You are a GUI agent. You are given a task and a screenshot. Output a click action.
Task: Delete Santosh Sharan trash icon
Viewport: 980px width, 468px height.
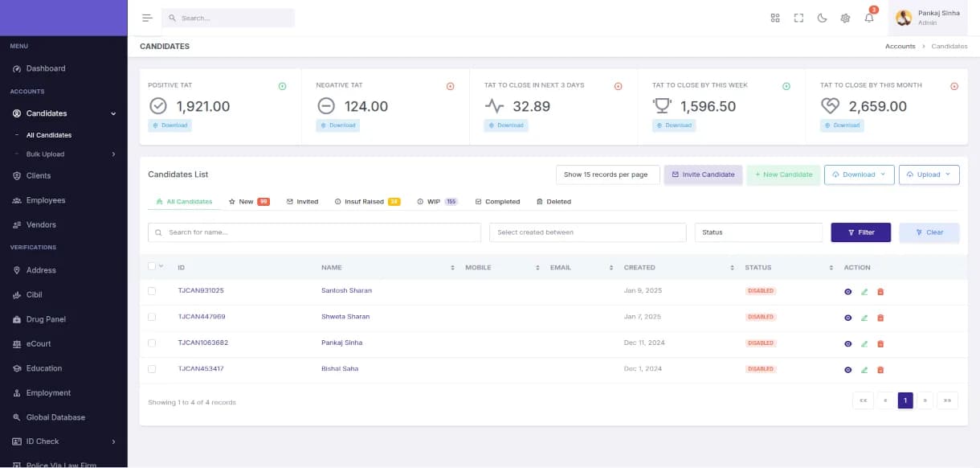880,292
